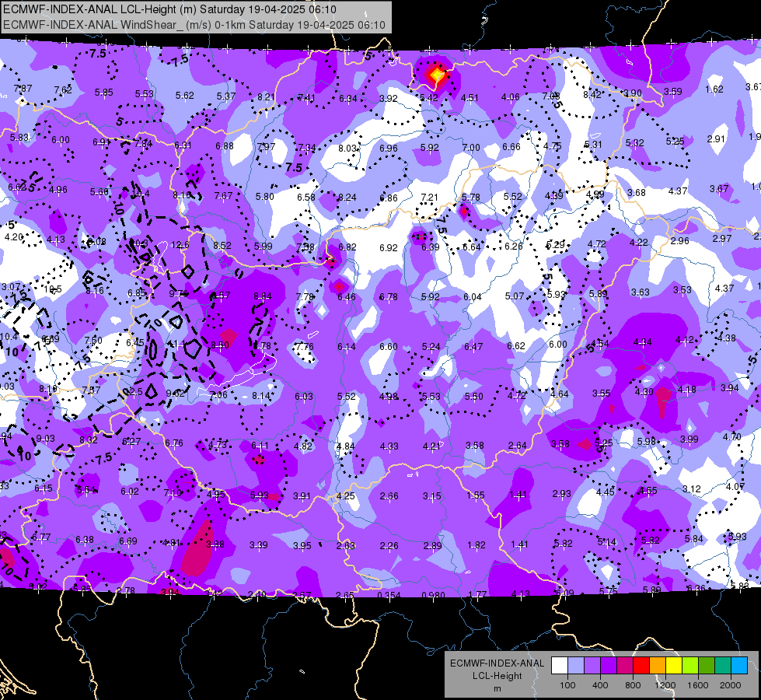Click the wind shear value 7.00
761x700 pixels.
pyautogui.click(x=471, y=147)
